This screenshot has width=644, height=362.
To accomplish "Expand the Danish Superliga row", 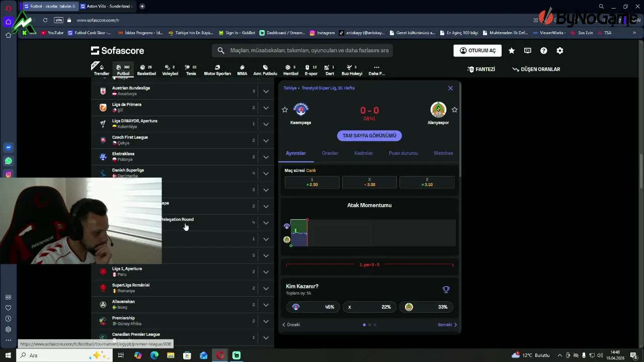I will [x=266, y=173].
